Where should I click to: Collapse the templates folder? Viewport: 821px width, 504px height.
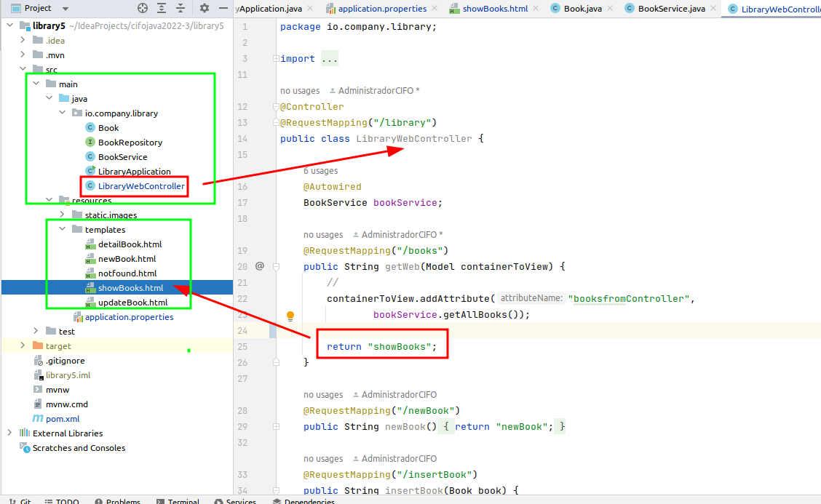tap(63, 228)
